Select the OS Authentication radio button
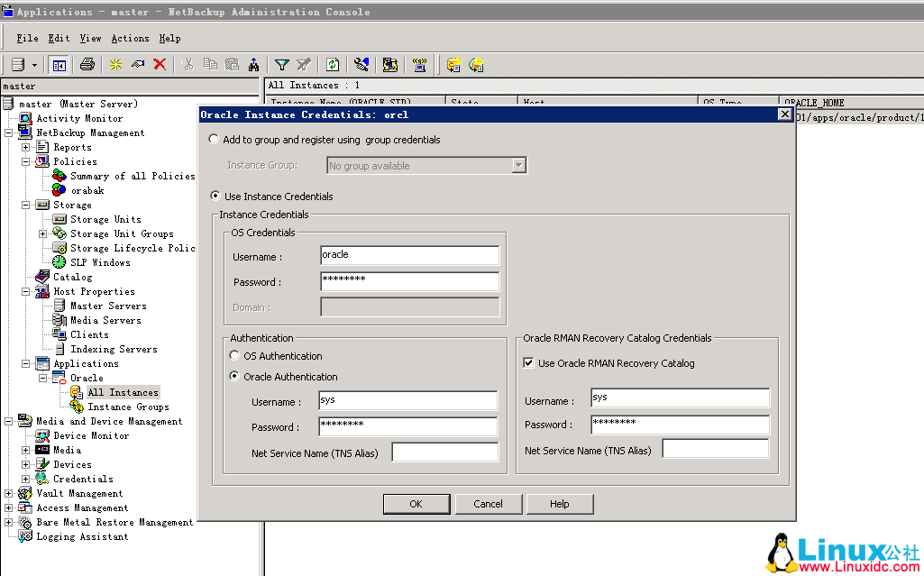 click(x=234, y=355)
